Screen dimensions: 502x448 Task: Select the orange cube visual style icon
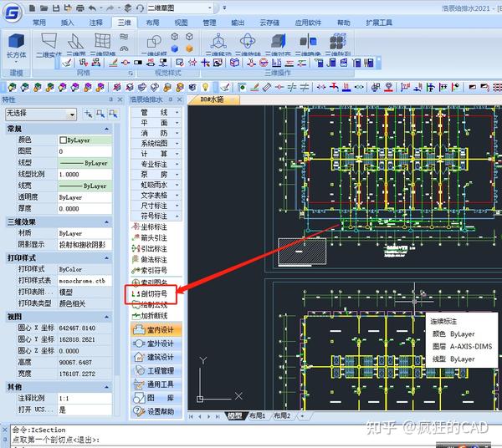pos(190,48)
